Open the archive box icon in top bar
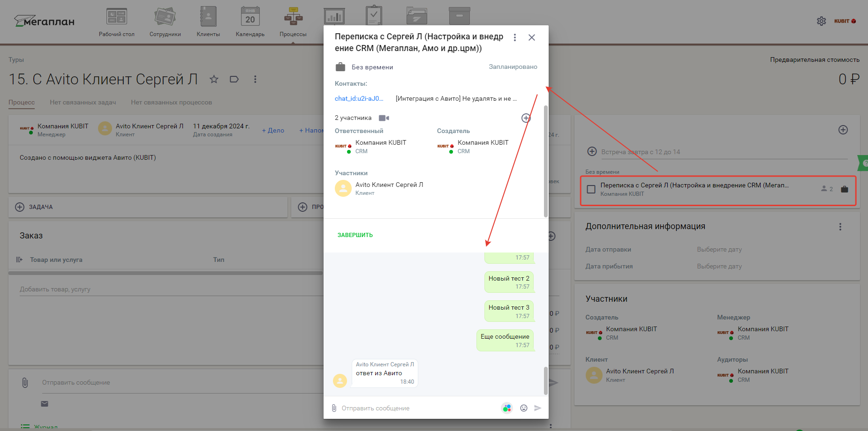 pos(459,16)
